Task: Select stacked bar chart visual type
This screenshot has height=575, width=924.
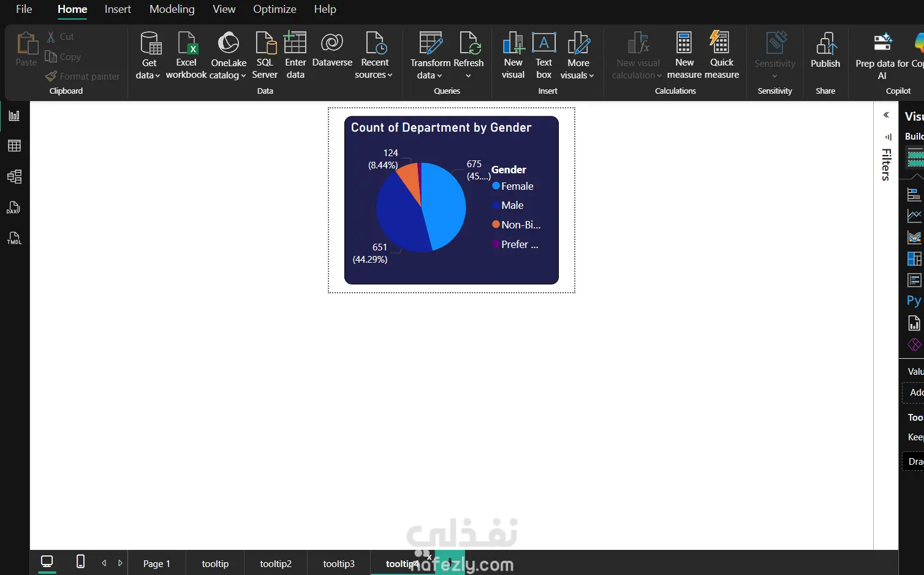Action: 914,195
